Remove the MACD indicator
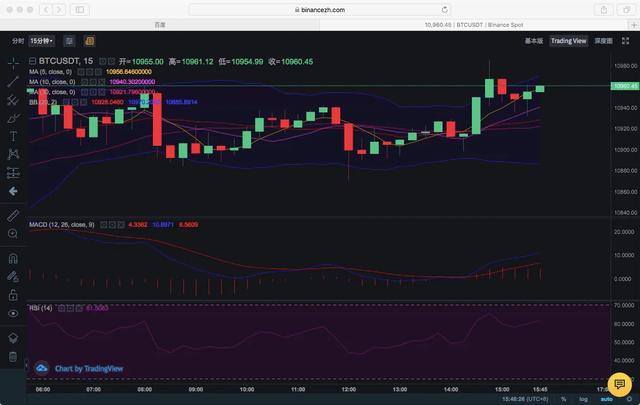This screenshot has width=640, height=405. tap(121, 225)
